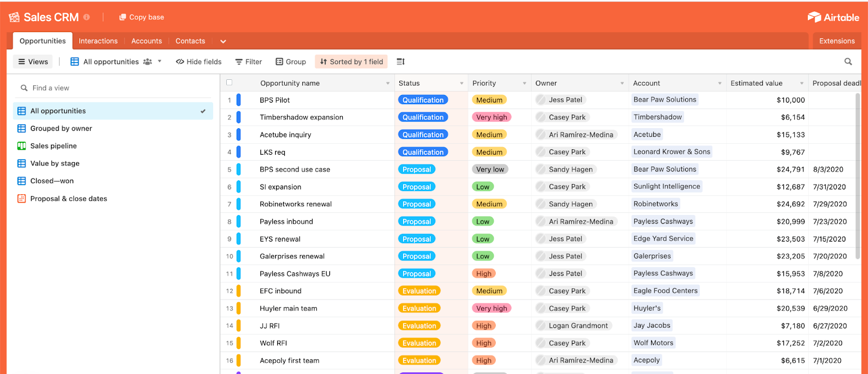
Task: Open Sorted by 1 field menu
Action: click(352, 61)
